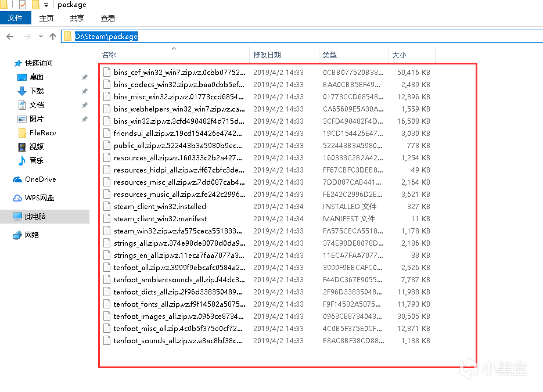Select the tenfoot_images_all.zip file icon
The image size is (543, 392).
coord(107,317)
